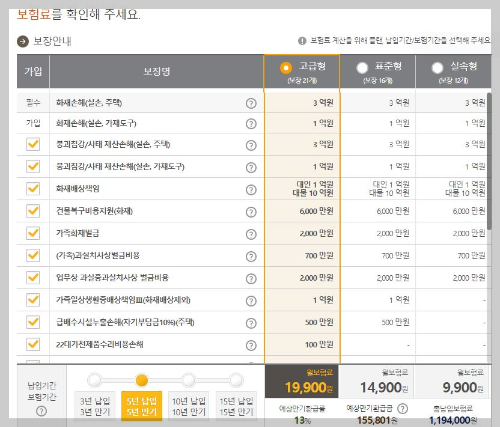Click the 보장안내 link text
Image resolution: width=500 pixels, height=427 pixels.
(52, 41)
